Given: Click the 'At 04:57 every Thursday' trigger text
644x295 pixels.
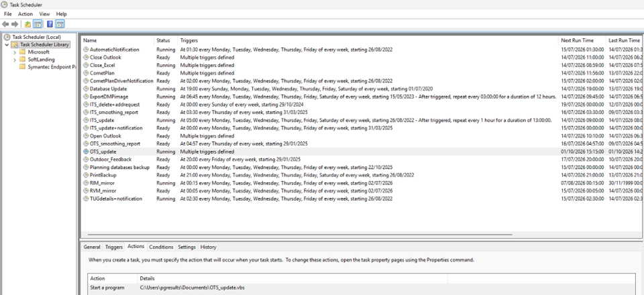Looking at the screenshot, I should point(244,143).
